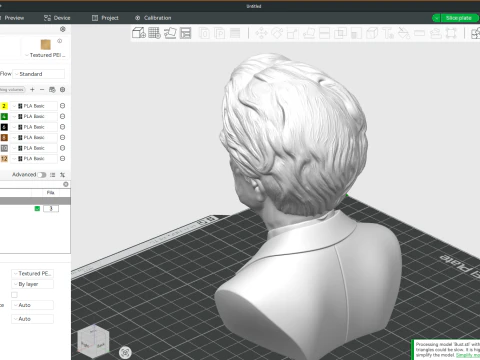480x360 pixels.
Task: Click the search settings icon
Action: click(66, 184)
